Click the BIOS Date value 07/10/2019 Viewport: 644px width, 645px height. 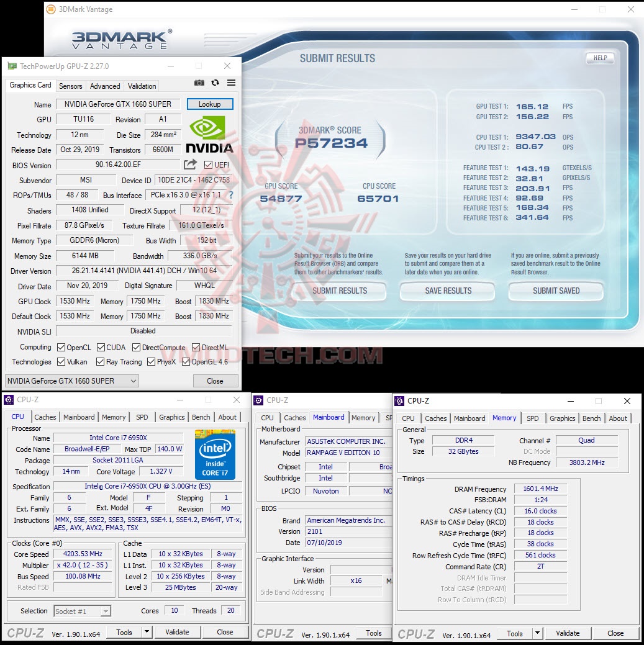pyautogui.click(x=348, y=543)
